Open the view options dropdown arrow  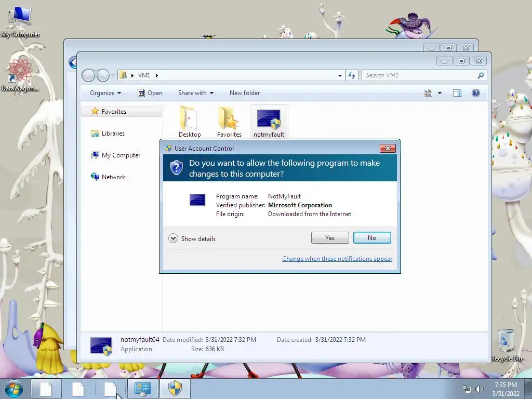[440, 93]
